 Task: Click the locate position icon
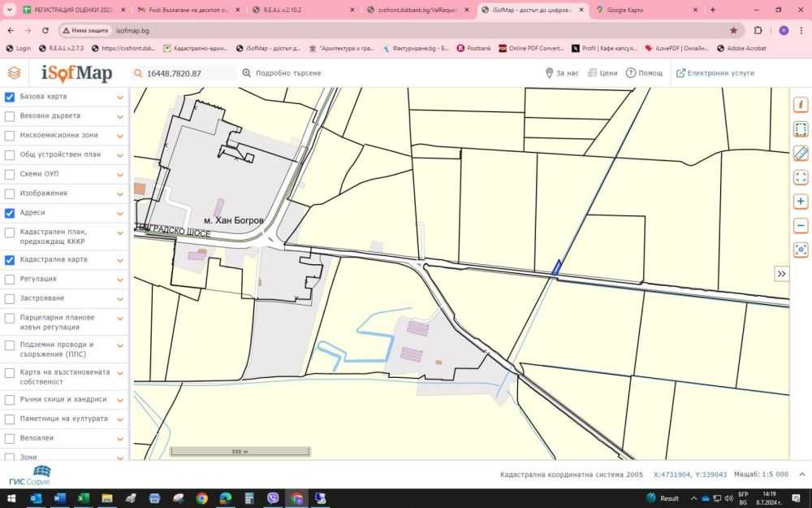click(801, 250)
